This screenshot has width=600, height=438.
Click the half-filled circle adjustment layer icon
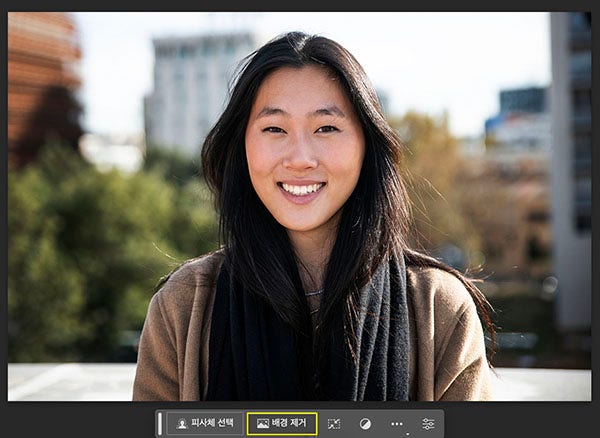365,424
